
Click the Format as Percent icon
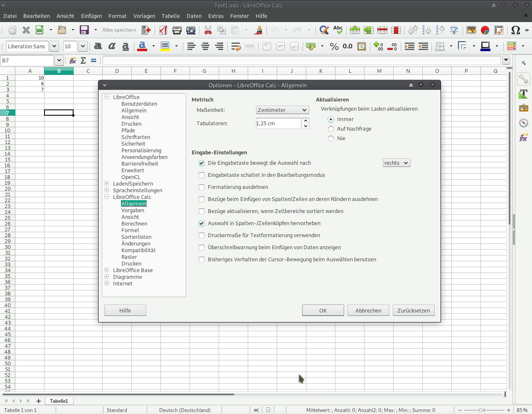coord(334,46)
